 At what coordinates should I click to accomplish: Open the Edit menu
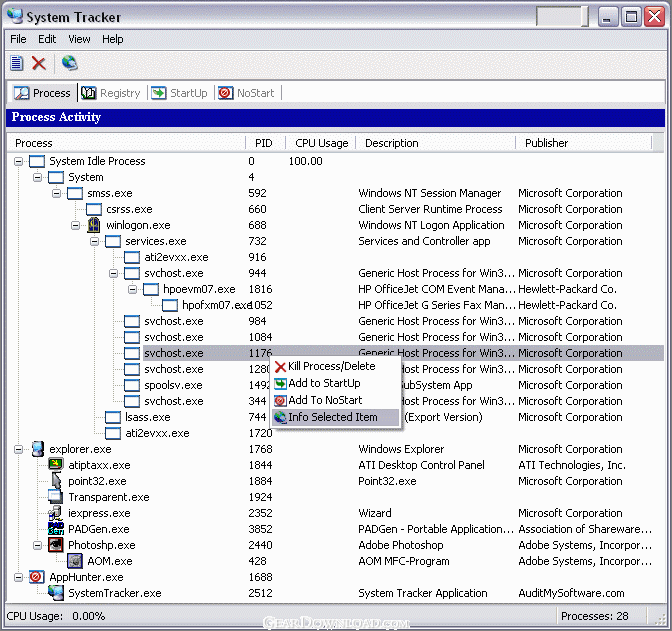(x=47, y=39)
